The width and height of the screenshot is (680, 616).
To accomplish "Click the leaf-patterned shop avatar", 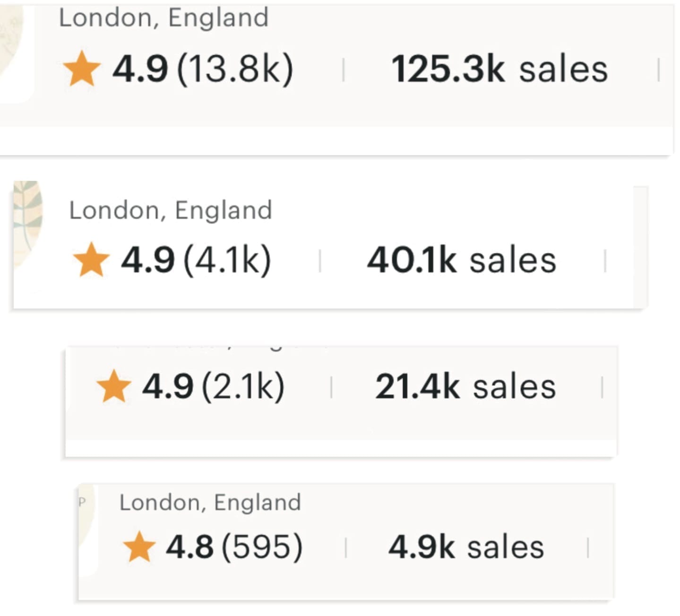I will (x=27, y=222).
